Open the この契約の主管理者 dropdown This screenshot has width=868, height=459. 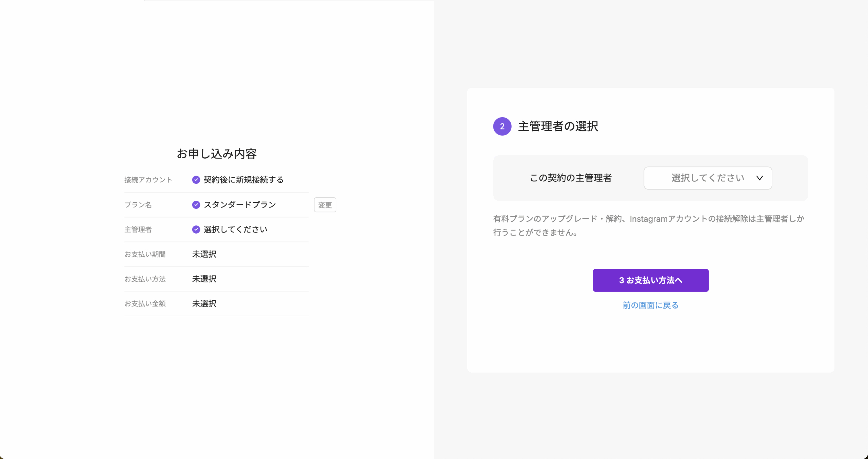pyautogui.click(x=707, y=178)
